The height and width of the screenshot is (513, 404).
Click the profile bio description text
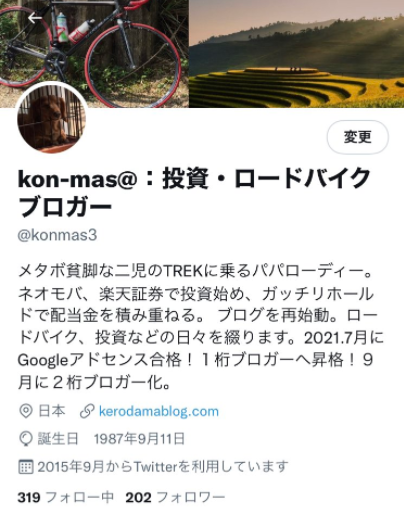click(x=201, y=327)
